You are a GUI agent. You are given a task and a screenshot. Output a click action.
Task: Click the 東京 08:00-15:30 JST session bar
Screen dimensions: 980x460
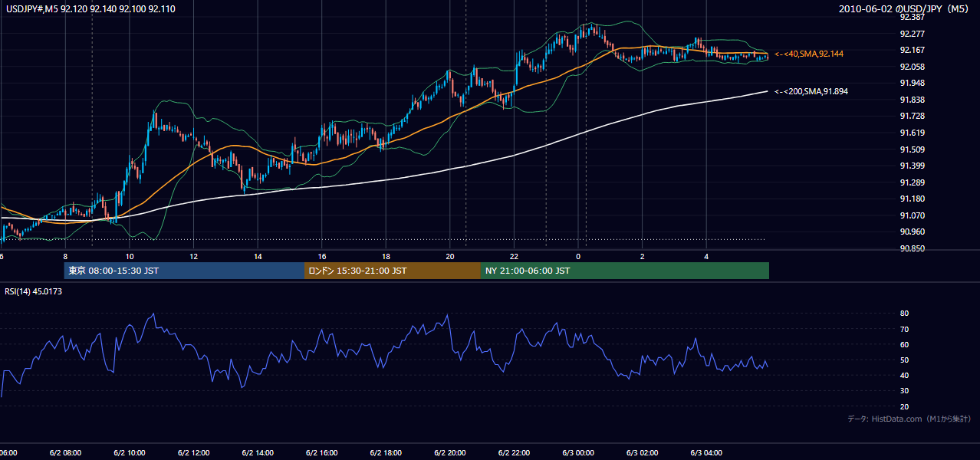184,271
